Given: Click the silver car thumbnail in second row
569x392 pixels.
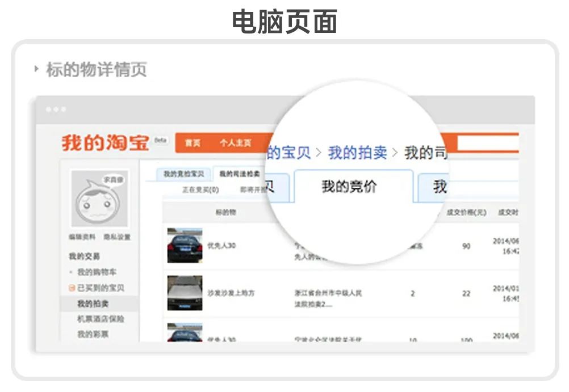Looking at the screenshot, I should coord(185,293).
